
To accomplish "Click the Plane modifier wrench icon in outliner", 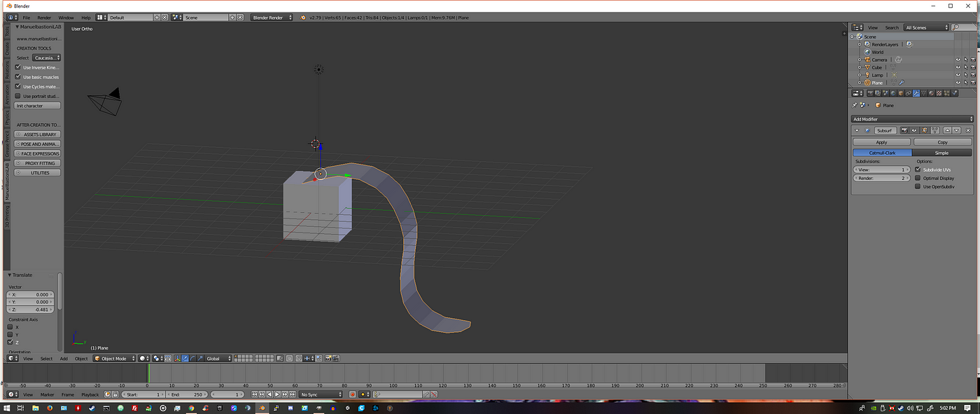I will point(902,83).
